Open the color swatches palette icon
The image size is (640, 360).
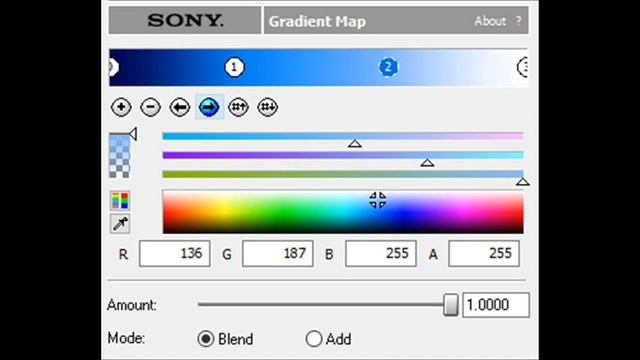[x=120, y=201]
